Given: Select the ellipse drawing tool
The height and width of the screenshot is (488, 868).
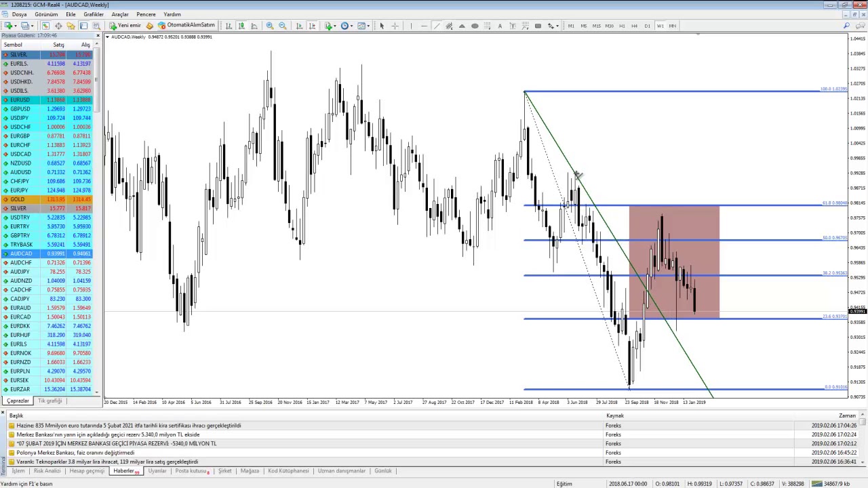Looking at the screenshot, I should [475, 26].
